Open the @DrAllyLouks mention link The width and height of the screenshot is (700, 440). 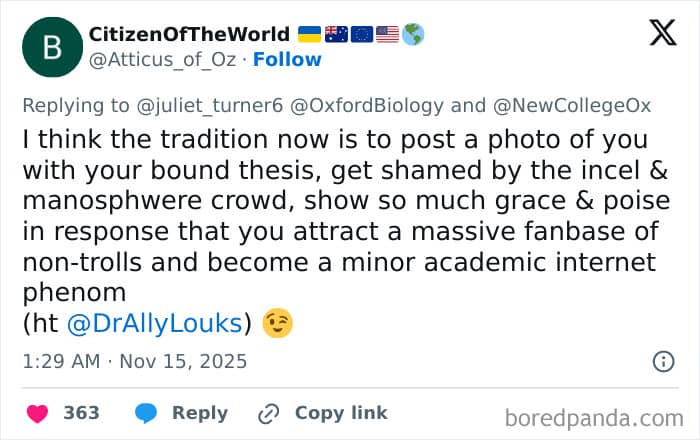click(155, 323)
